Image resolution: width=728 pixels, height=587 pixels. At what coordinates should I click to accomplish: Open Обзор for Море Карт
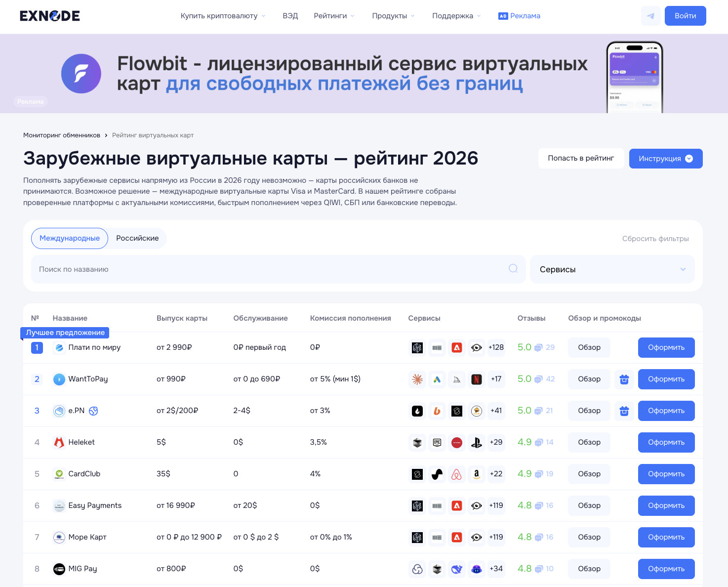(589, 537)
